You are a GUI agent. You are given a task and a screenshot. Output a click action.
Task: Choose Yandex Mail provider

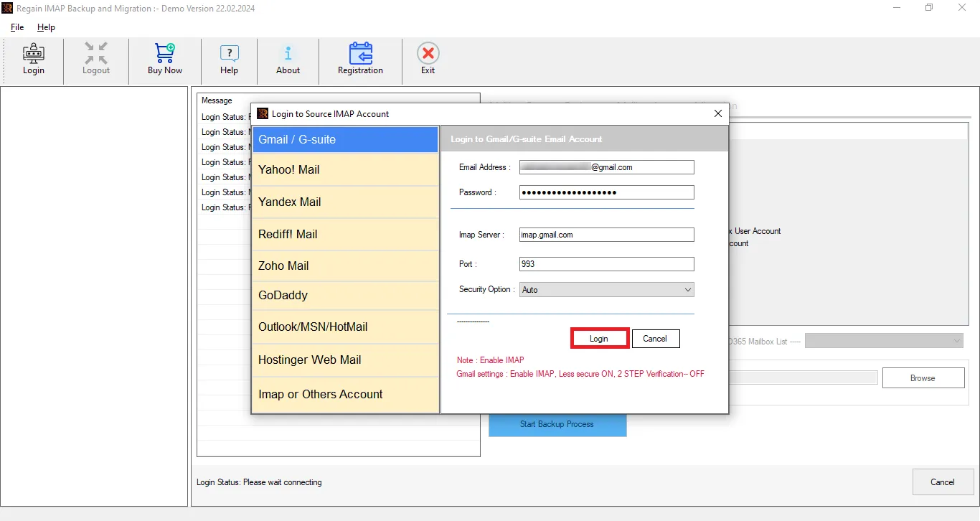click(345, 202)
